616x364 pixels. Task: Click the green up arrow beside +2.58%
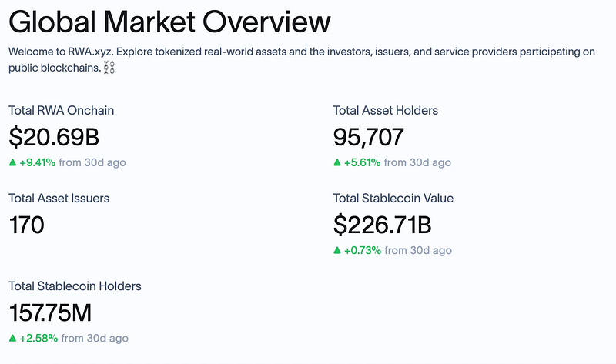(x=13, y=338)
